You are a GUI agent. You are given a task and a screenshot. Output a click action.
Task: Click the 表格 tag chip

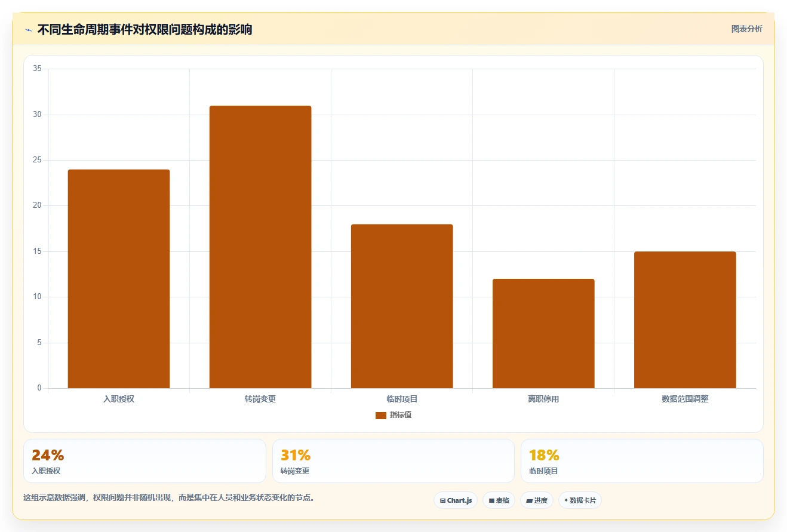[499, 500]
